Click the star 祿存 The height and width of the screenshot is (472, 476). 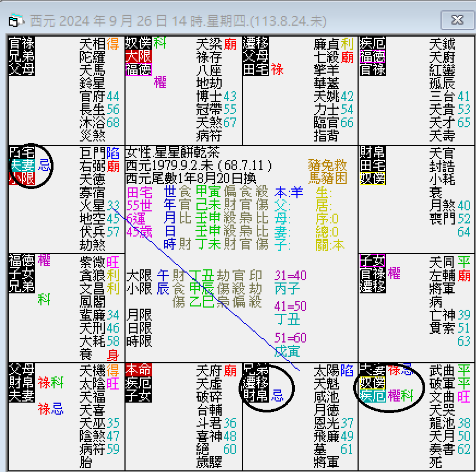(x=209, y=57)
